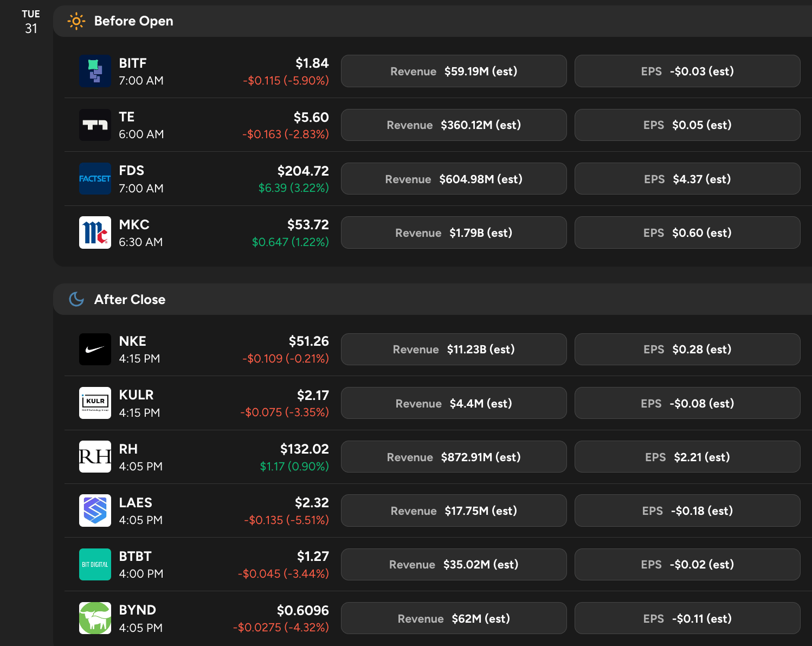Image resolution: width=812 pixels, height=646 pixels.
Task: Select the TUE 31 date label
Action: [31, 22]
